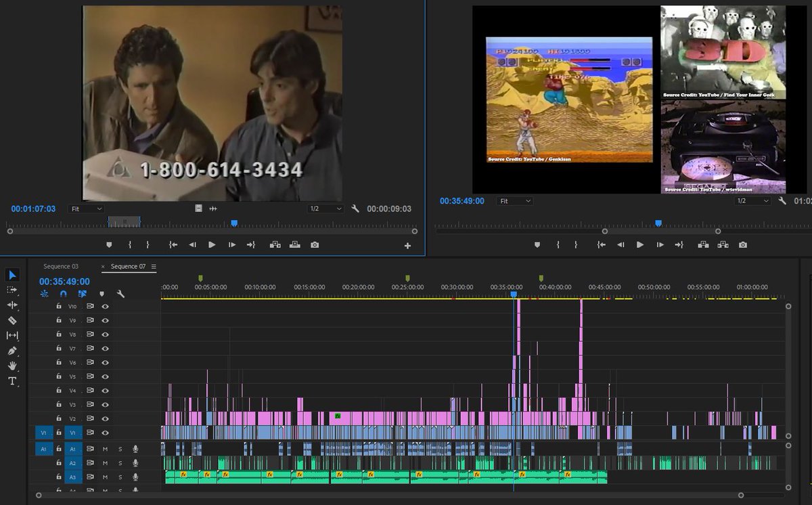Select the Ripple Edit tool
This screenshot has height=505, width=812.
pyautogui.click(x=12, y=305)
